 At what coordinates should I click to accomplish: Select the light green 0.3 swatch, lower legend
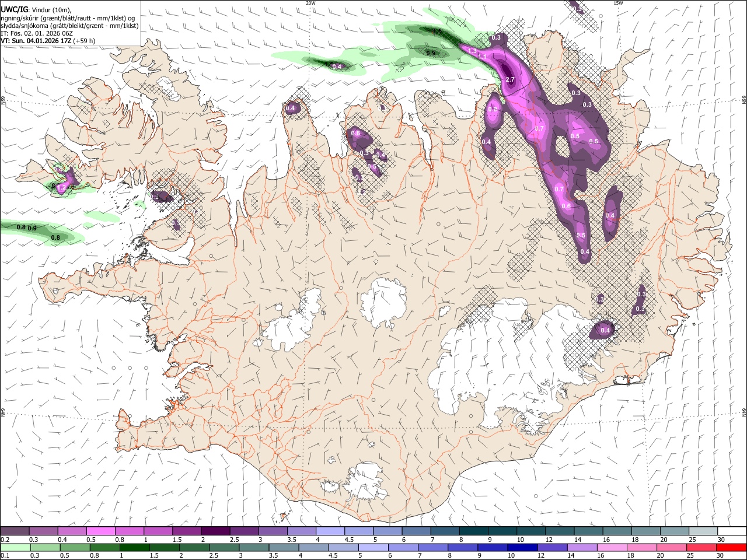(44, 547)
